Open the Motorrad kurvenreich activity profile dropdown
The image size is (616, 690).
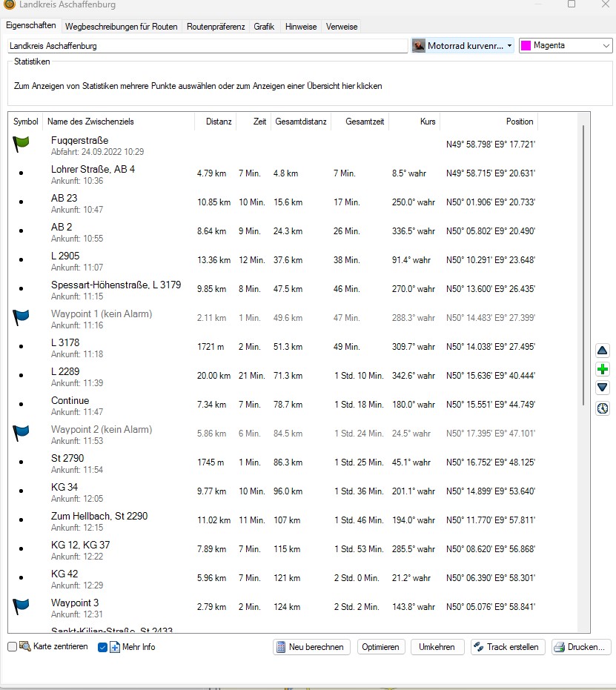[x=463, y=46]
